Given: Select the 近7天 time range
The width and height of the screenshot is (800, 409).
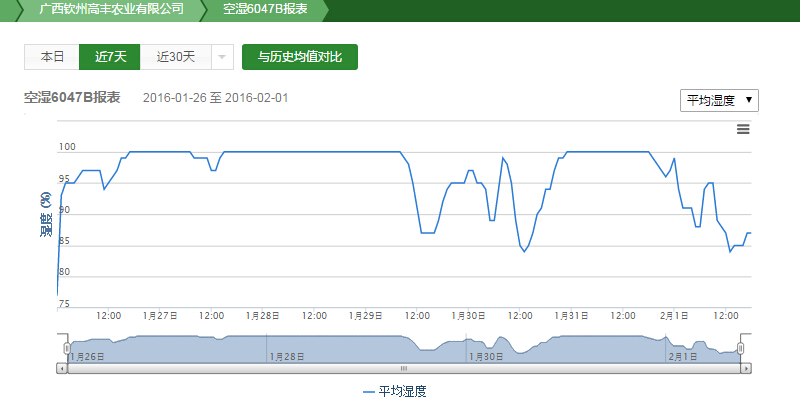Looking at the screenshot, I should [110, 57].
